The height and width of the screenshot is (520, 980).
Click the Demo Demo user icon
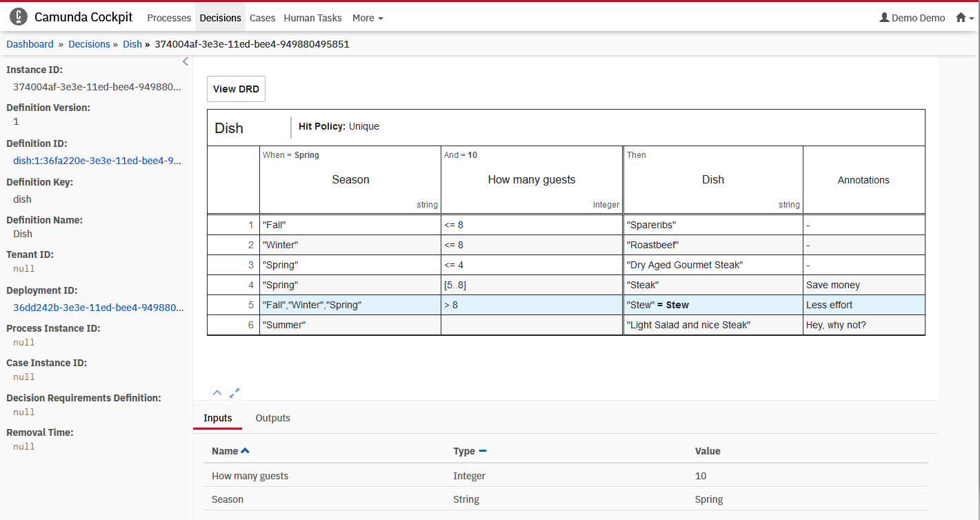click(884, 18)
